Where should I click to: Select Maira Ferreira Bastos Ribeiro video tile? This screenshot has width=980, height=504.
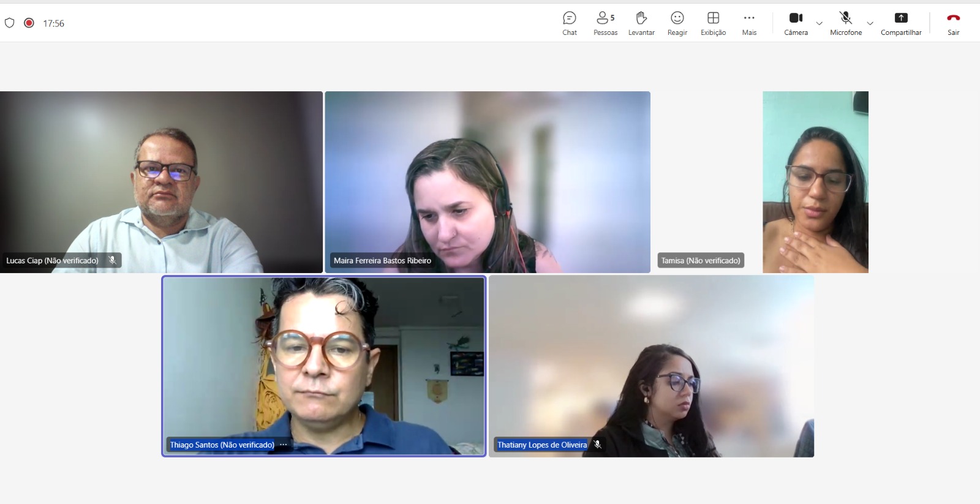(x=487, y=182)
